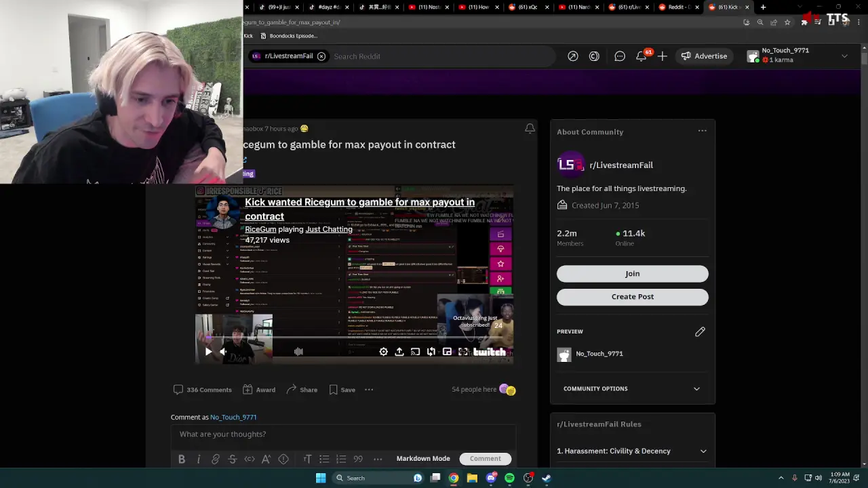Click the plus icon to create new post

pyautogui.click(x=662, y=56)
